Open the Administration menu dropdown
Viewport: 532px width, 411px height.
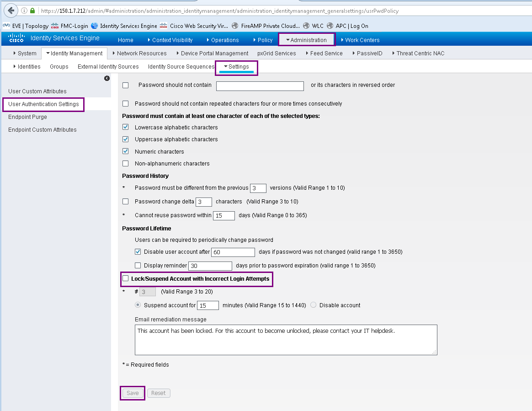[306, 40]
